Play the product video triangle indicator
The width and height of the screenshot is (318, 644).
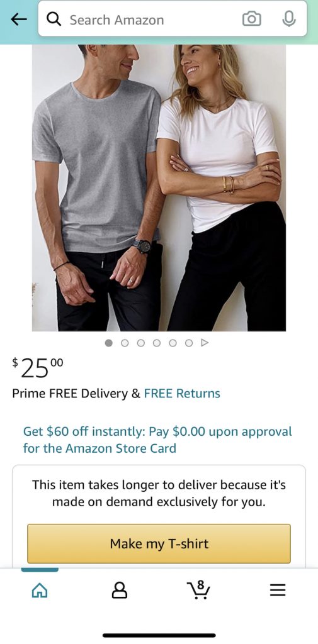pyautogui.click(x=205, y=343)
